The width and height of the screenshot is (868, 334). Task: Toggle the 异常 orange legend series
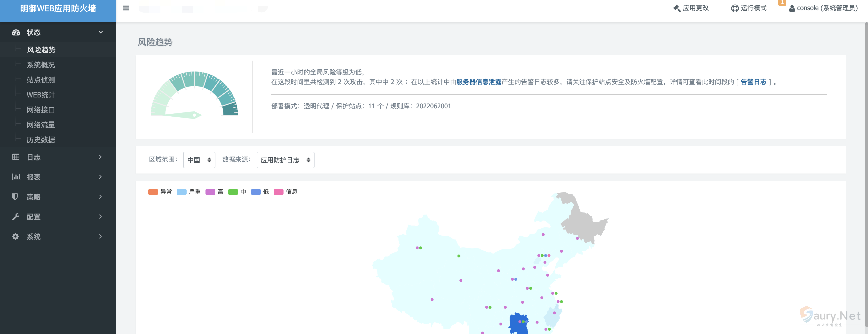coord(153,192)
